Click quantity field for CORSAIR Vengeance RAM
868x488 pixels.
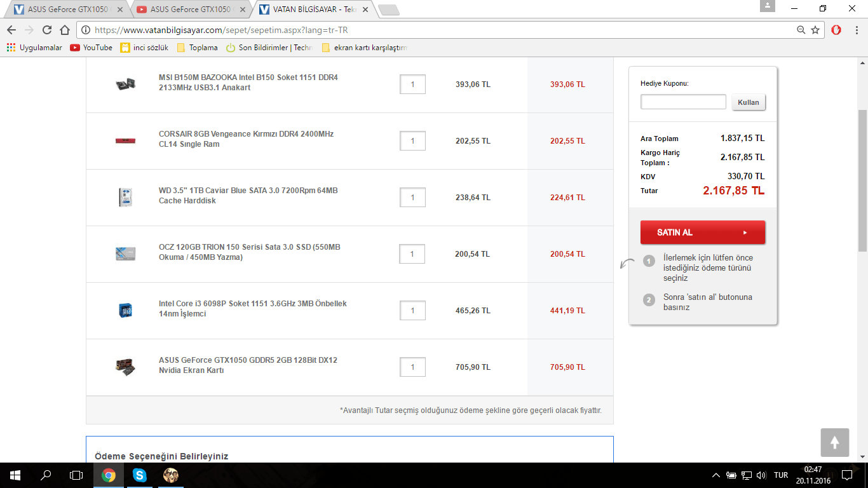tap(412, 141)
